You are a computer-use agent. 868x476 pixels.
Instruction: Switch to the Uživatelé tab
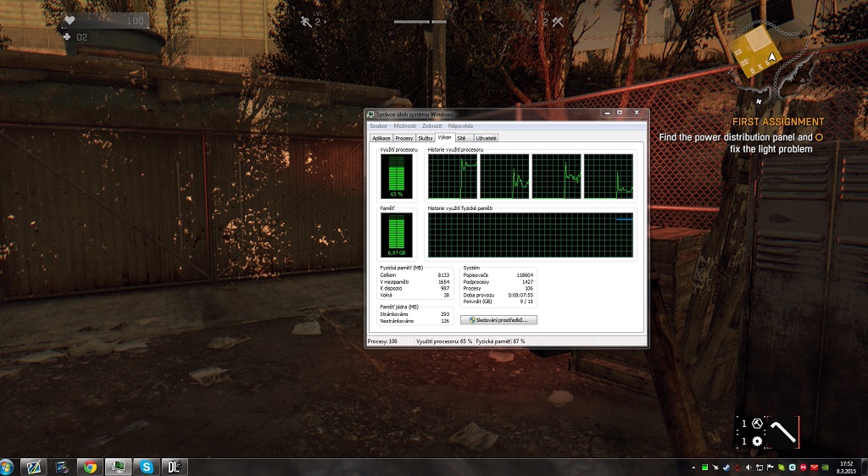(486, 138)
